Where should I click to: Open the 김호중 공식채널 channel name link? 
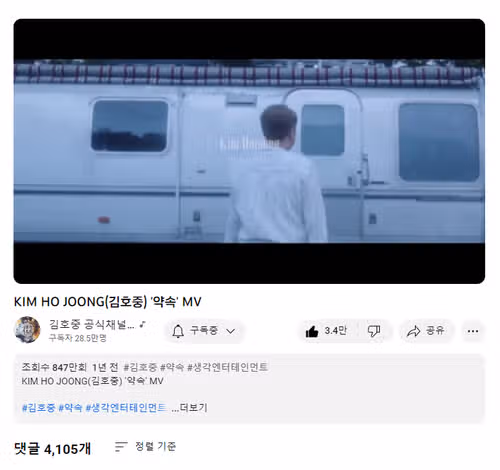pyautogui.click(x=92, y=324)
